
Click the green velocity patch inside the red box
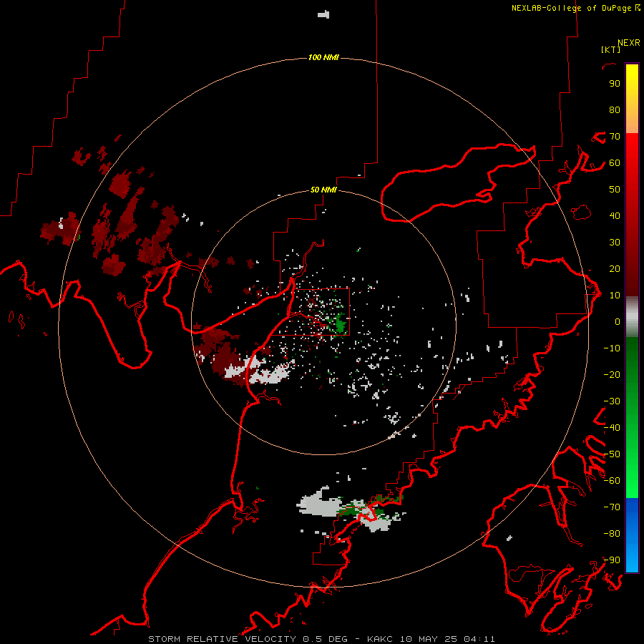340,323
